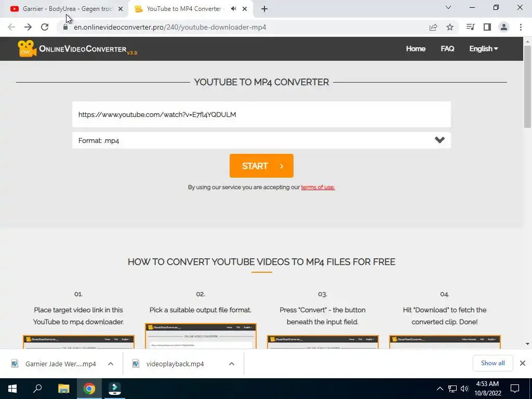Open the notification center icon
Screen dimensions: 532x399
point(515,389)
